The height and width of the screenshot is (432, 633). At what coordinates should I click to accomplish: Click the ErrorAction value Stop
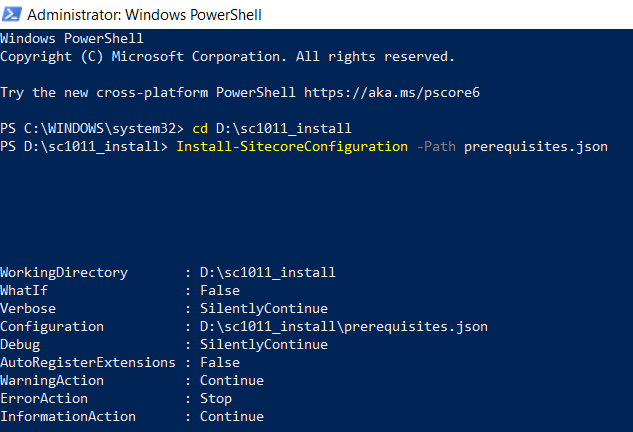(215, 398)
